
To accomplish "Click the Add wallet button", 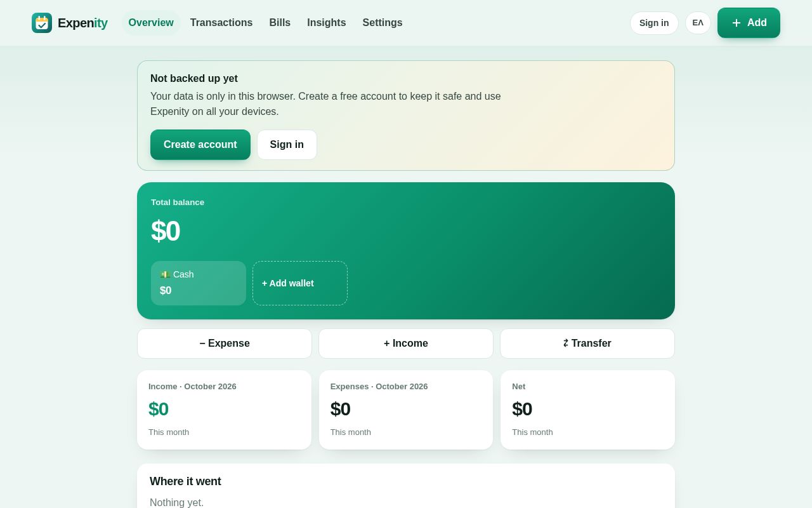I will click(300, 283).
